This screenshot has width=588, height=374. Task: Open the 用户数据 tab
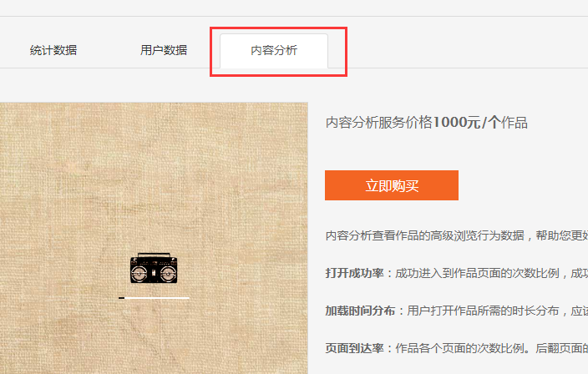coord(164,50)
